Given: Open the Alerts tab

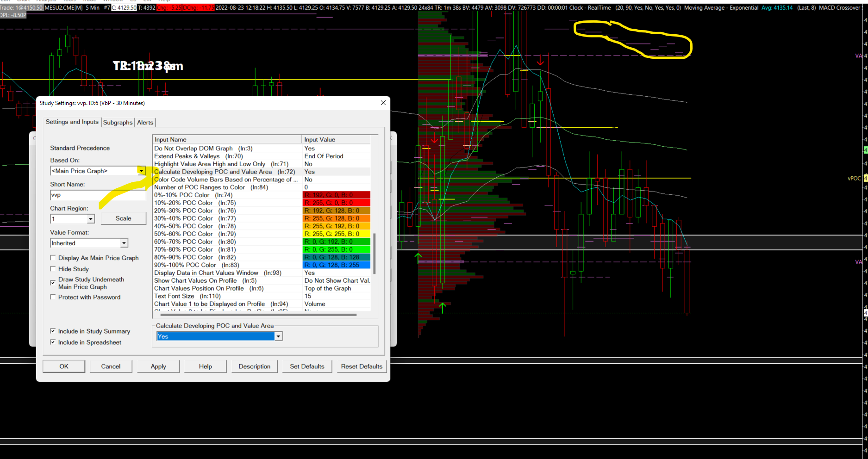Looking at the screenshot, I should 145,123.
